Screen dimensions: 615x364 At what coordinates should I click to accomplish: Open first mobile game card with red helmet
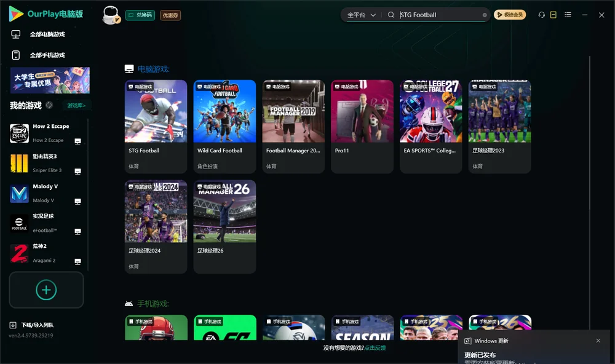156,328
